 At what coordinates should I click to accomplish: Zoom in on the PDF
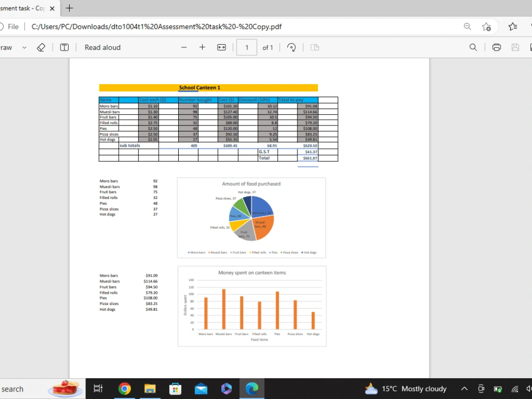(202, 47)
